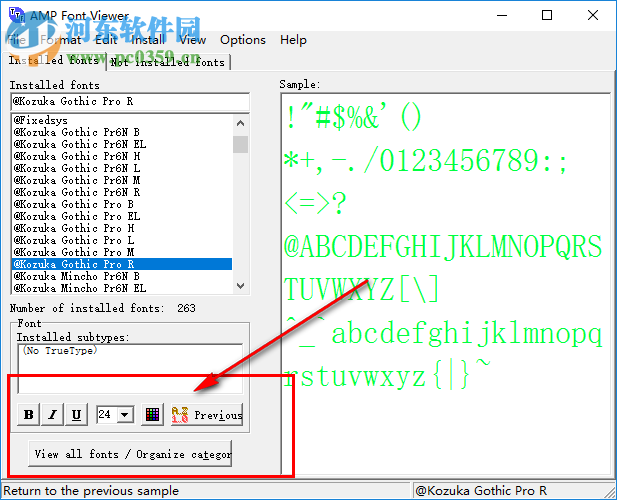
Task: Open the View menu
Action: (x=193, y=40)
